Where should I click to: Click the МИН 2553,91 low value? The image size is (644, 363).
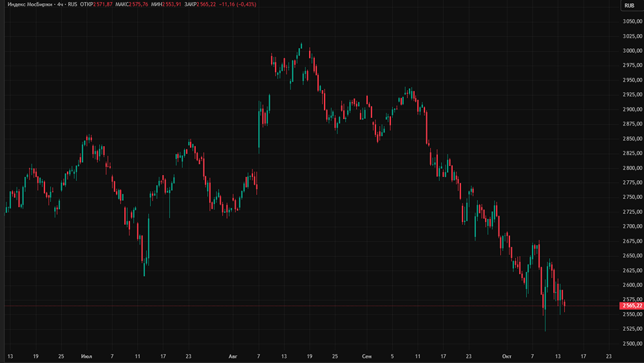coord(166,5)
